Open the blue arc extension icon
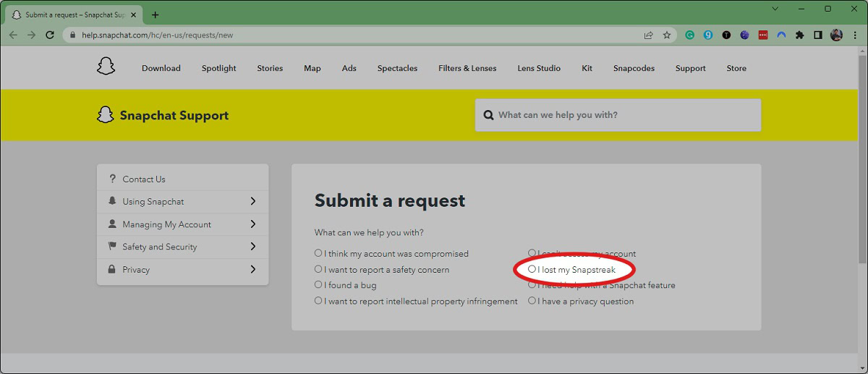 (x=781, y=35)
